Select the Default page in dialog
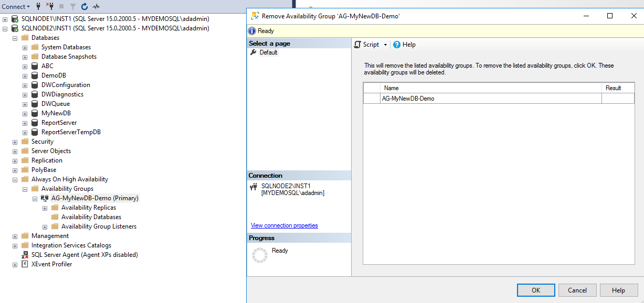This screenshot has width=644, height=303. coord(268,52)
